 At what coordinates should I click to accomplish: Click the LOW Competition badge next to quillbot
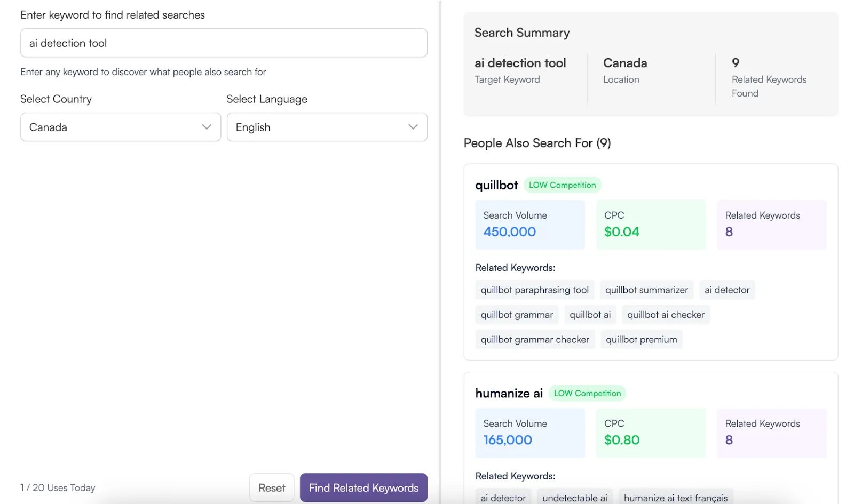click(x=563, y=185)
